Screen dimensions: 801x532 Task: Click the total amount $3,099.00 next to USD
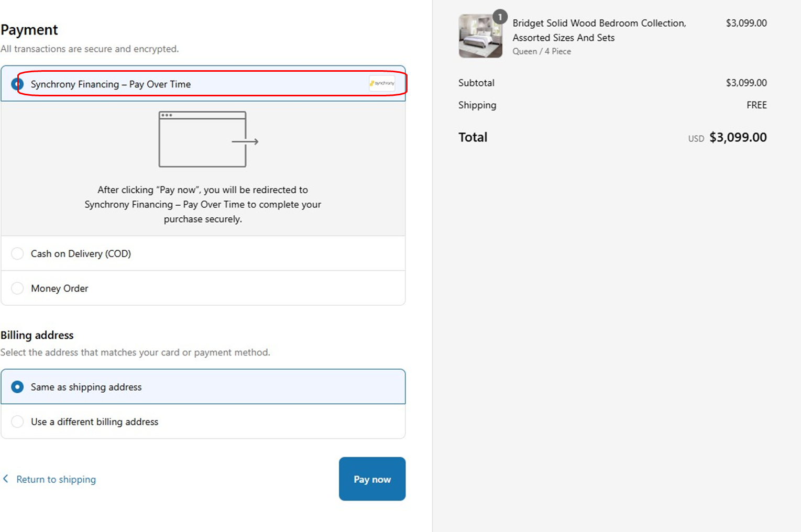click(738, 137)
